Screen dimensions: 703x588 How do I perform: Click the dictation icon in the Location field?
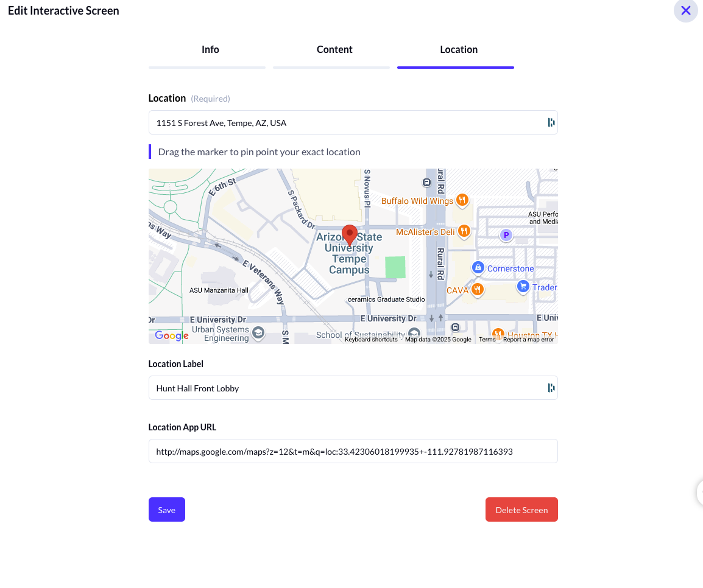point(551,122)
